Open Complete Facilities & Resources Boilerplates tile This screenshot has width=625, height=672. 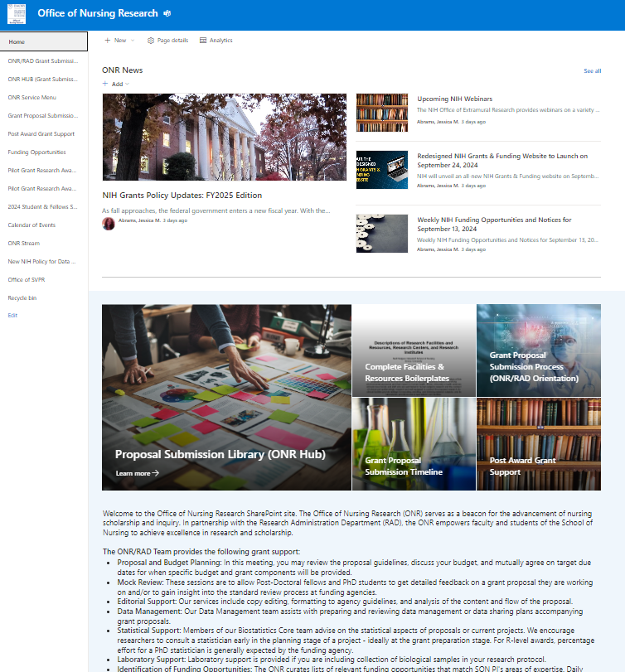[414, 351]
